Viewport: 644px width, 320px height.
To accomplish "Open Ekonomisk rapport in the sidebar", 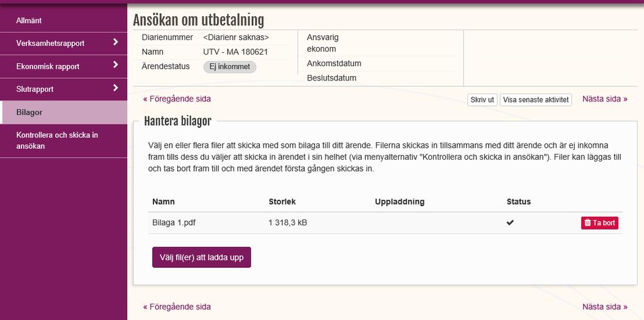I will coord(64,66).
